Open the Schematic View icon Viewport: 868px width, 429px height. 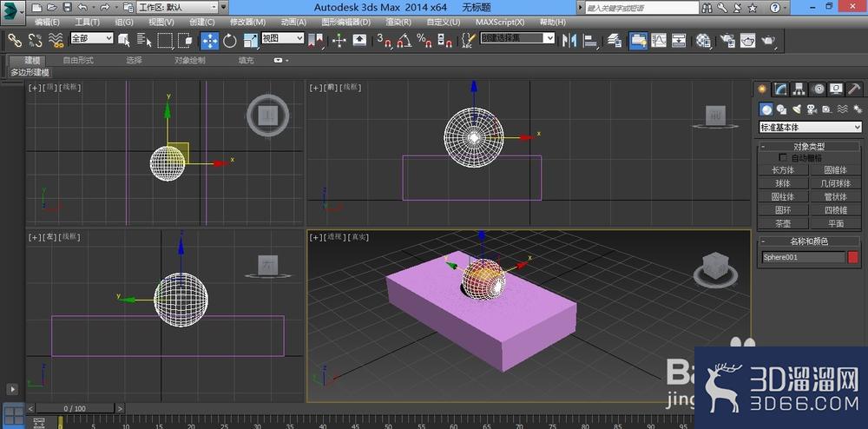tap(680, 40)
